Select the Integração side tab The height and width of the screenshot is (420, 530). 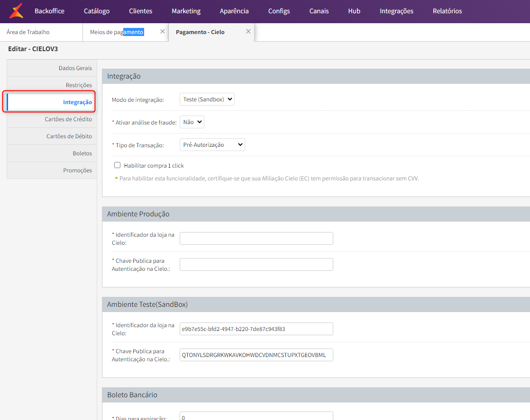(52, 102)
